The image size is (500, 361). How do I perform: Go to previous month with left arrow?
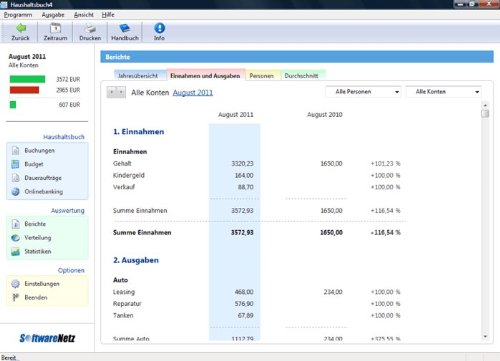tap(112, 92)
